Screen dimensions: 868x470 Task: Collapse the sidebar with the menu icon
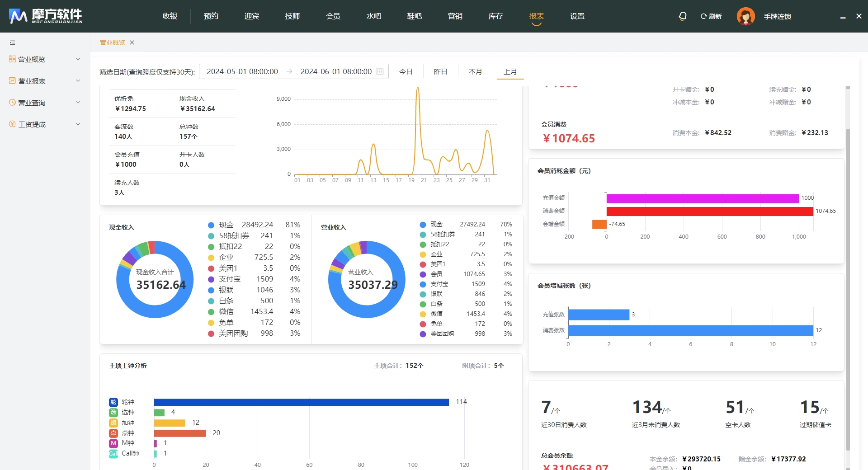click(13, 42)
